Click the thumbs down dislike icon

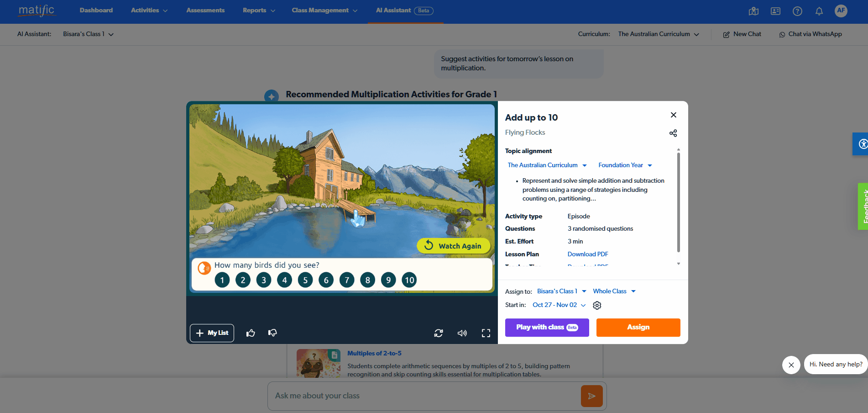point(272,333)
